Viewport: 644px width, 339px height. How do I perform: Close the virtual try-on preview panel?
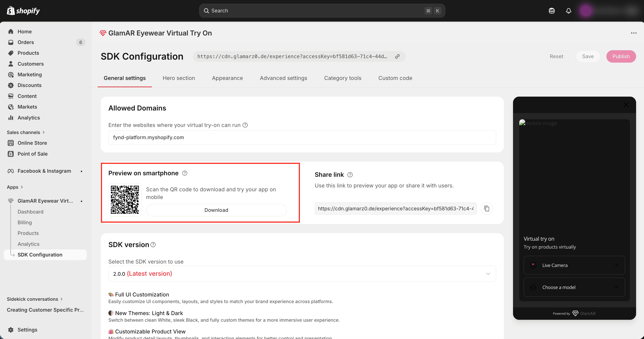tap(626, 105)
